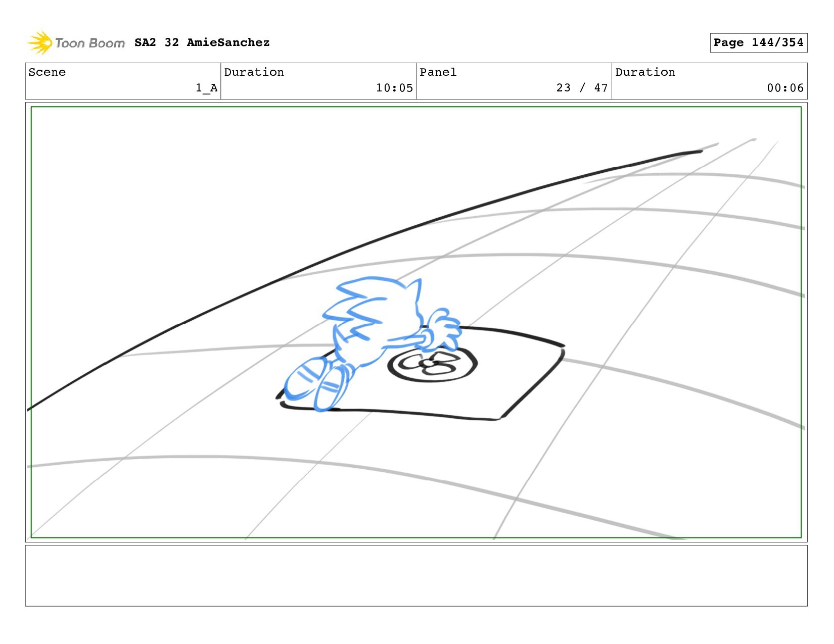Select the scene value 1_A
834x644 pixels.
point(206,88)
